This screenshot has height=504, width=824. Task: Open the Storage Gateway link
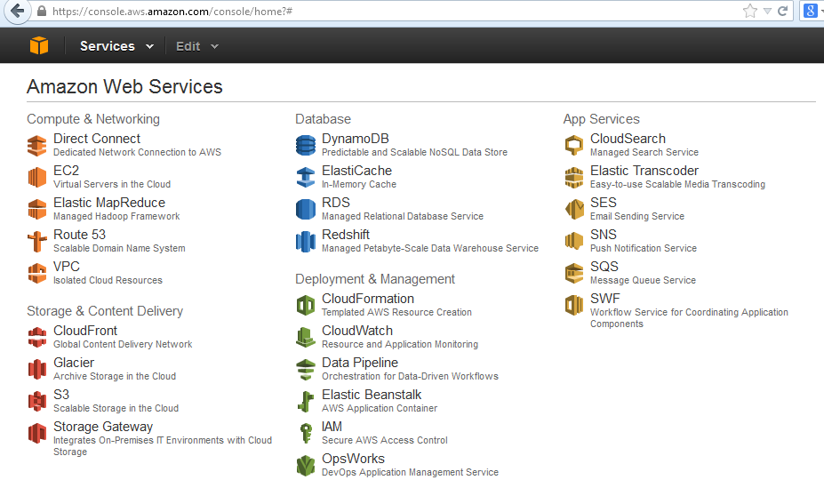click(x=103, y=428)
